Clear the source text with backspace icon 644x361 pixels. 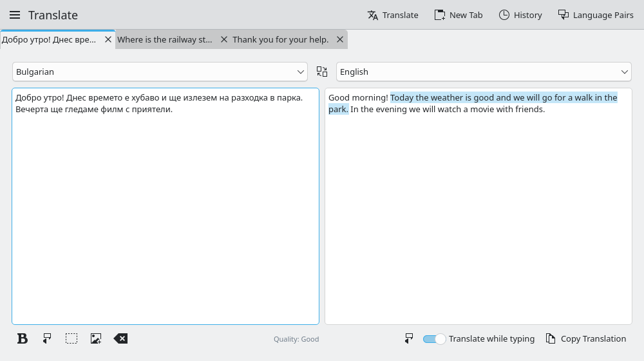coord(121,338)
